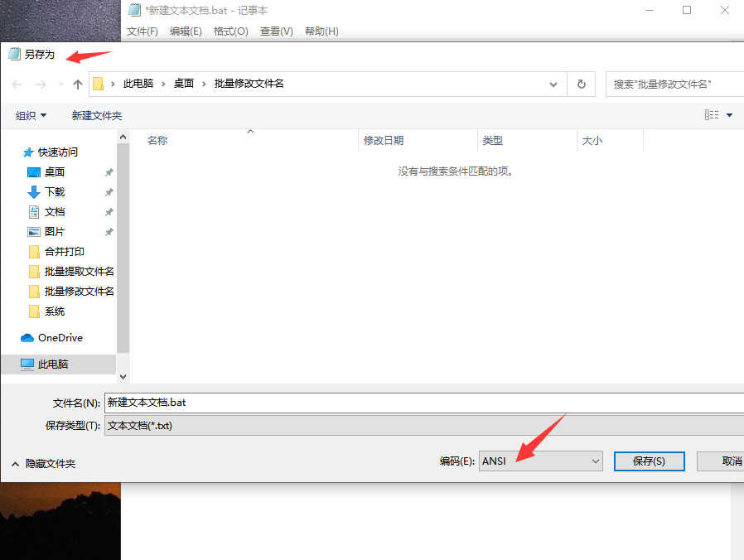Expand the address bar path history dropdown
Image resolution: width=744 pixels, height=560 pixels.
click(553, 84)
